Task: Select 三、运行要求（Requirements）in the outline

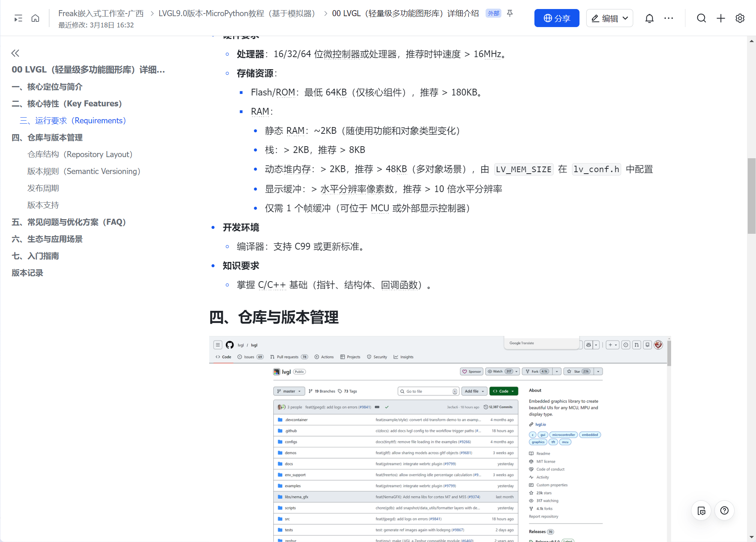Action: (73, 120)
